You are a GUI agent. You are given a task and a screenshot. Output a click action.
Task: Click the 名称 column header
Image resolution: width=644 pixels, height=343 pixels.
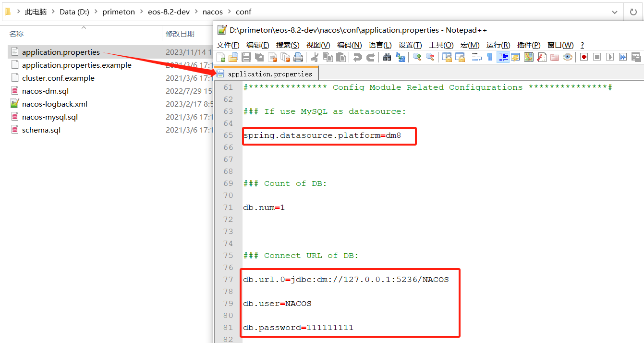tap(16, 34)
